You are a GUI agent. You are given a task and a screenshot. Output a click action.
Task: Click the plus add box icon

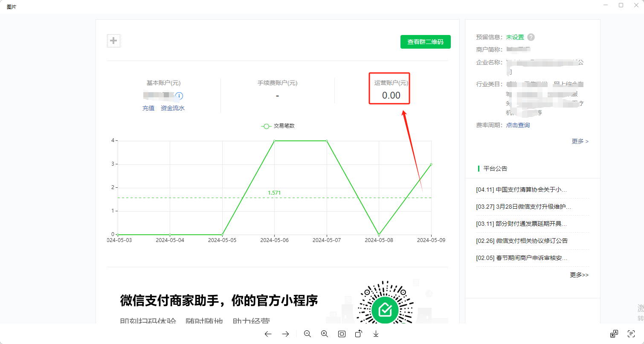113,41
